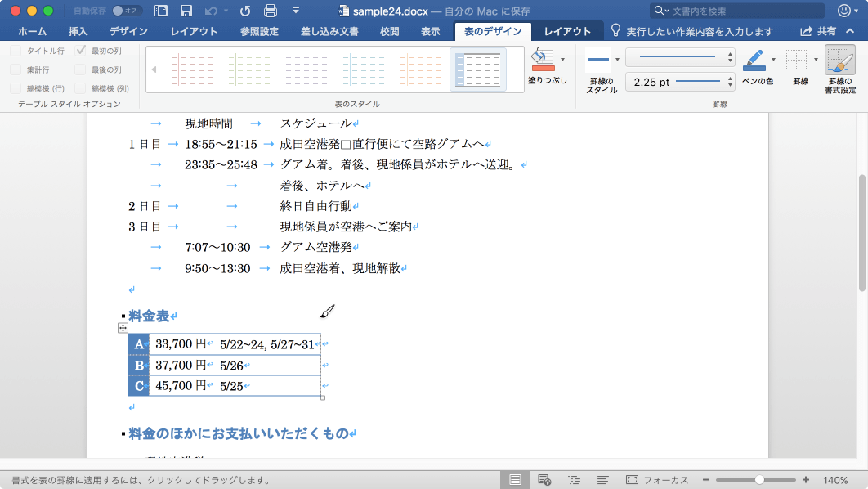Image resolution: width=868 pixels, height=489 pixels.
Task: Click the document search field
Action: tap(736, 11)
